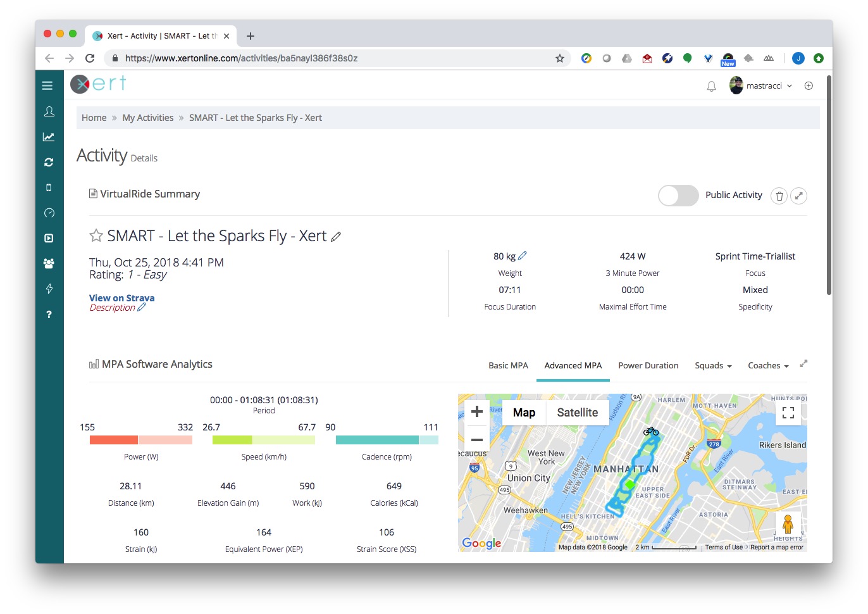Click the red Power range bar
The width and height of the screenshot is (868, 614).
click(114, 440)
